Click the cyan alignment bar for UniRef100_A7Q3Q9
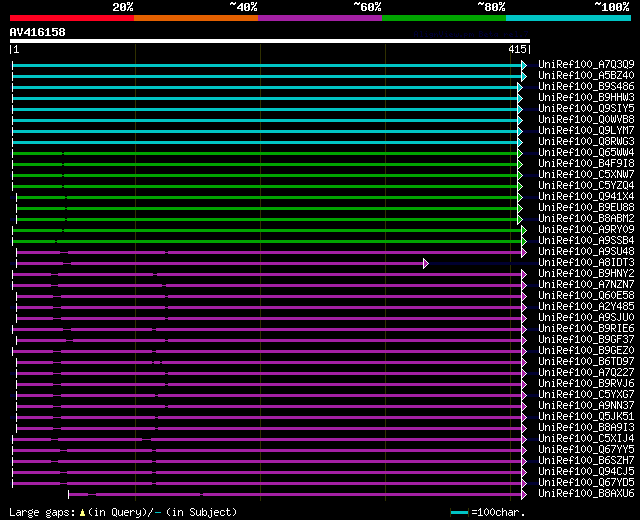The height and width of the screenshot is (520, 640). 267,65
